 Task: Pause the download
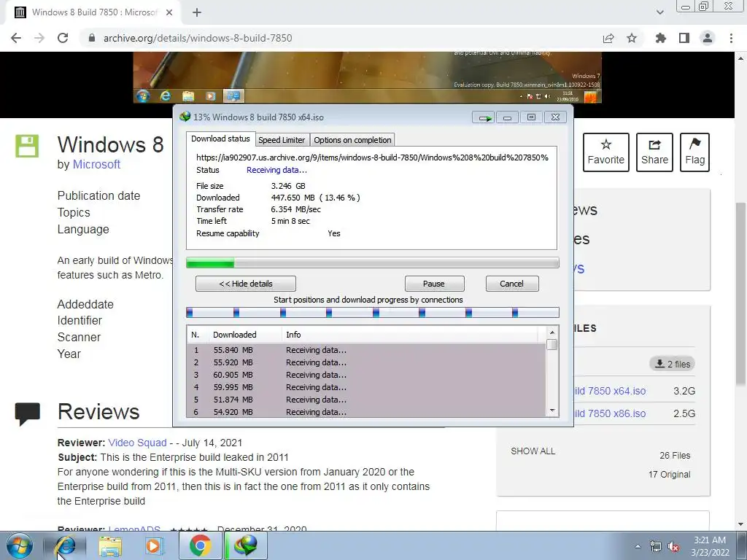click(433, 284)
